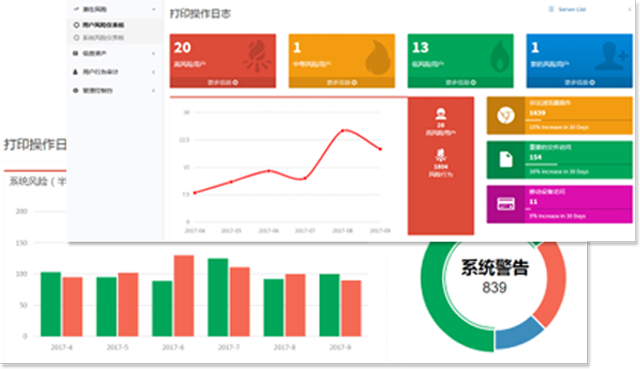Click the more-info link on the red 20 card
The width and height of the screenshot is (640, 369).
pos(223,82)
